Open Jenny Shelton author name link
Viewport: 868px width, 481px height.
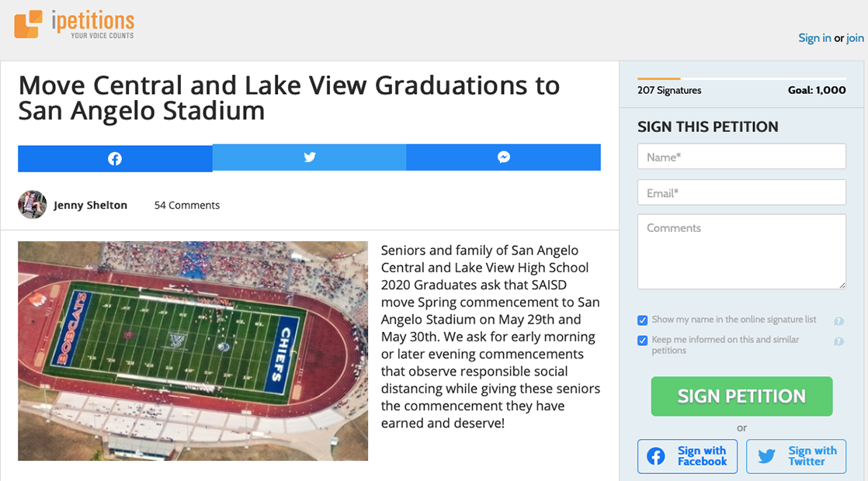(90, 206)
